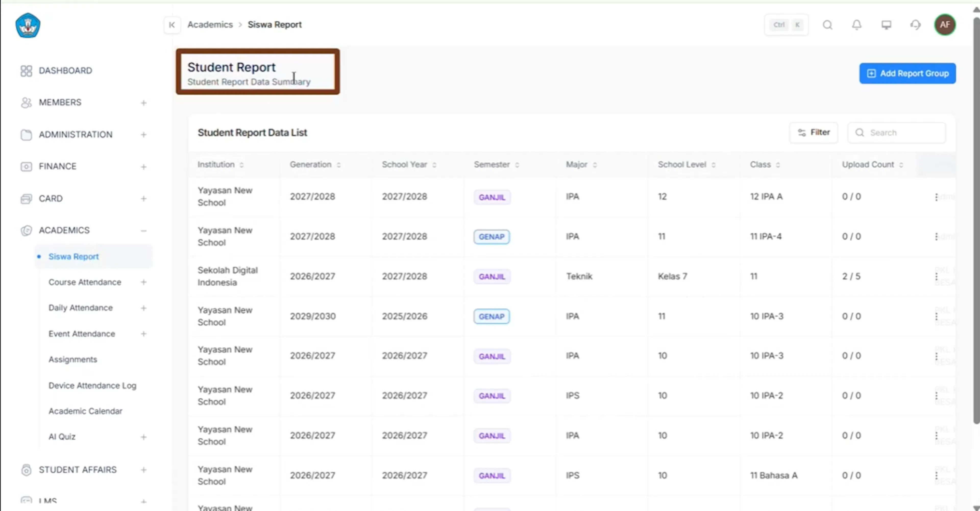Viewport: 980px width, 511px height.
Task: Click the Academics icon in sidebar
Action: tap(26, 230)
